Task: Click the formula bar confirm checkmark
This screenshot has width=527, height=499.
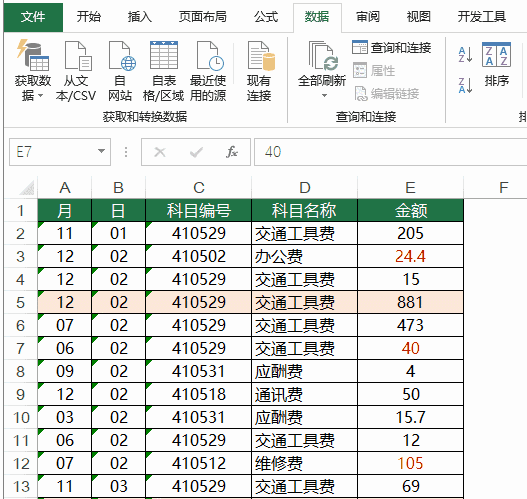Action: pos(196,152)
